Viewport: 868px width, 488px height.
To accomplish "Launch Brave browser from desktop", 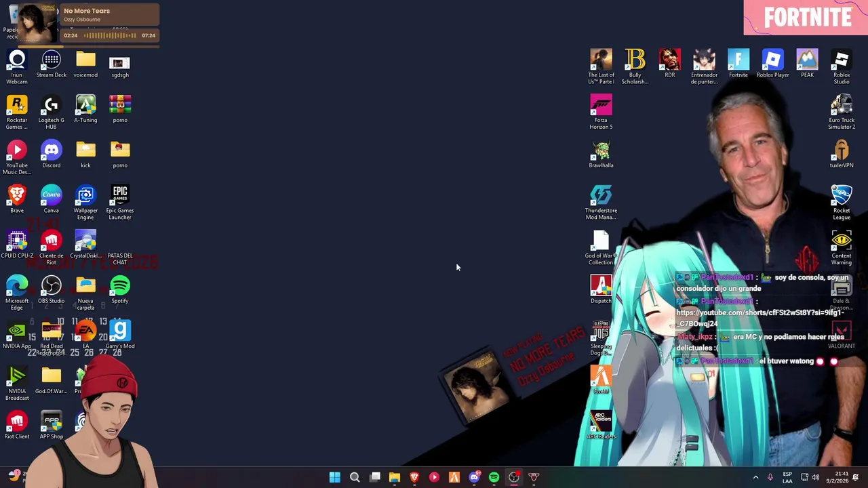I will [17, 199].
